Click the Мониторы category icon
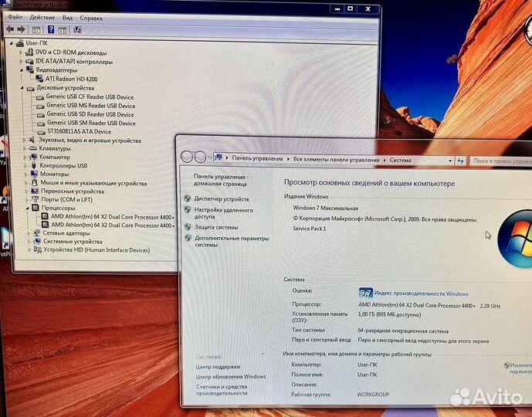Screen dimensions: 532x417 tap(34, 174)
